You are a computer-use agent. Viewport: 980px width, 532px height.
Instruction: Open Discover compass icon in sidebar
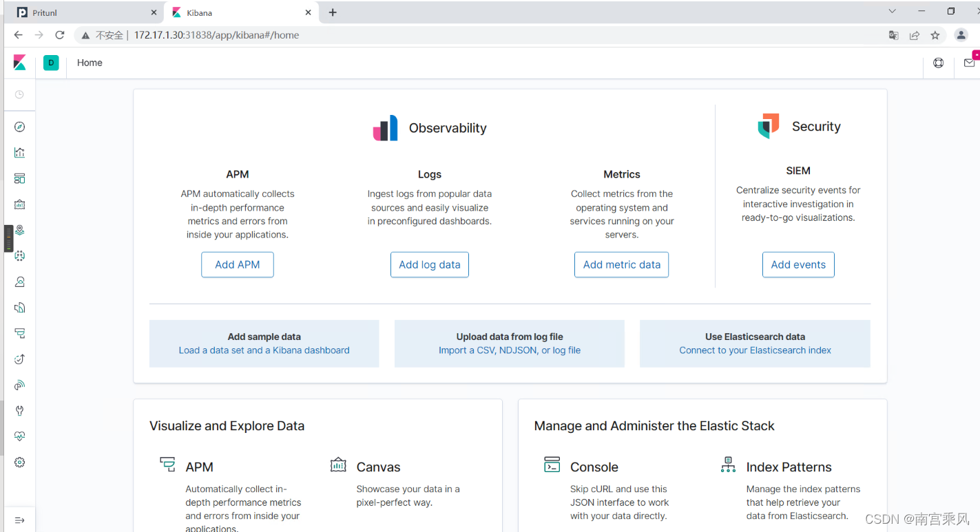[x=19, y=127]
